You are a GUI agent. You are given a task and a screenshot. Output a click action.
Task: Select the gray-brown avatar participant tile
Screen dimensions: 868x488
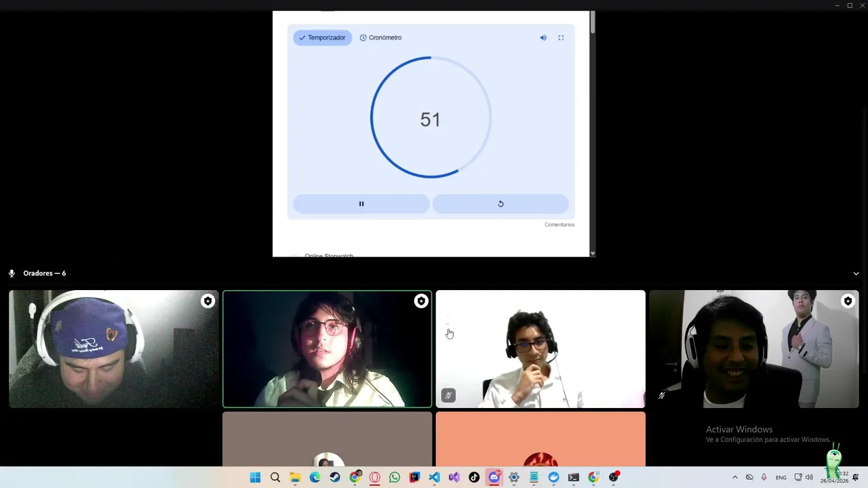click(328, 439)
